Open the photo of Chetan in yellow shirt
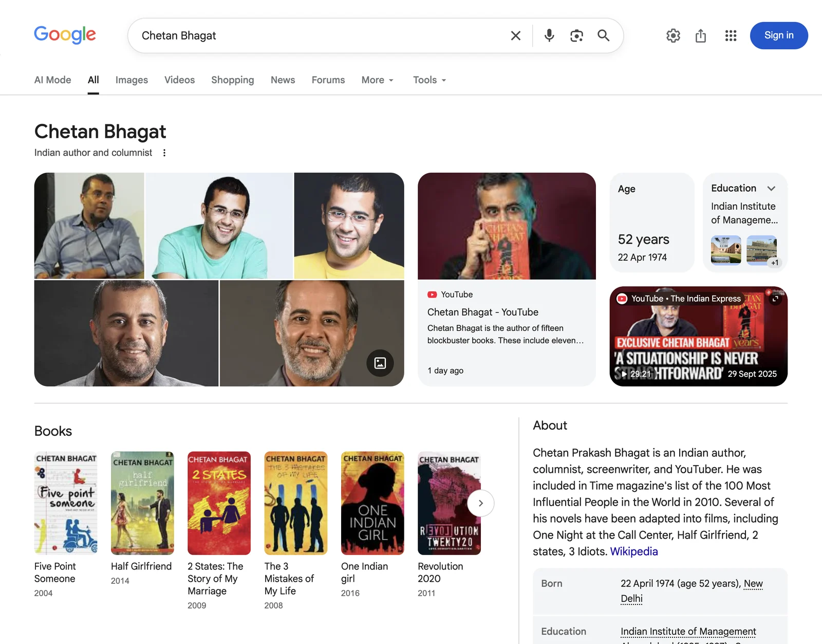Screen dimensions: 822x644 pyautogui.click(x=349, y=226)
